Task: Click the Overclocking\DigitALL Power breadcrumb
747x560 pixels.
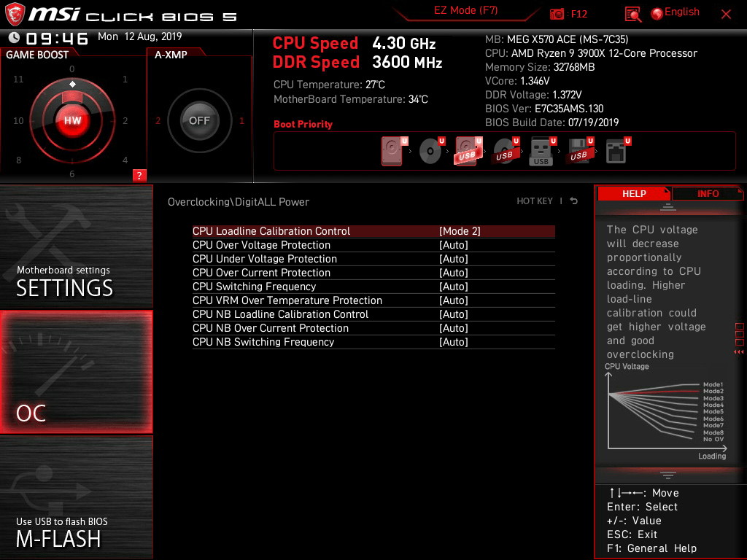Action: [x=239, y=201]
